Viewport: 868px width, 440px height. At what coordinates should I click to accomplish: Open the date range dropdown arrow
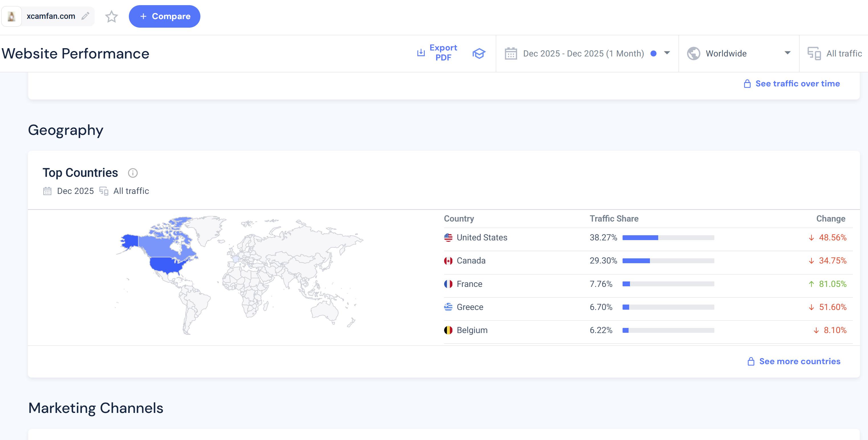[667, 53]
